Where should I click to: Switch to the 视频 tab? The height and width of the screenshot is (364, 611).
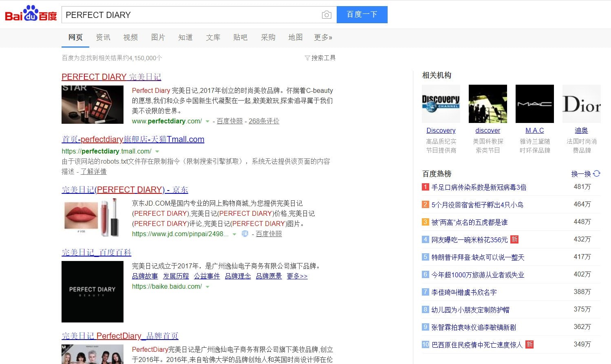click(x=130, y=37)
